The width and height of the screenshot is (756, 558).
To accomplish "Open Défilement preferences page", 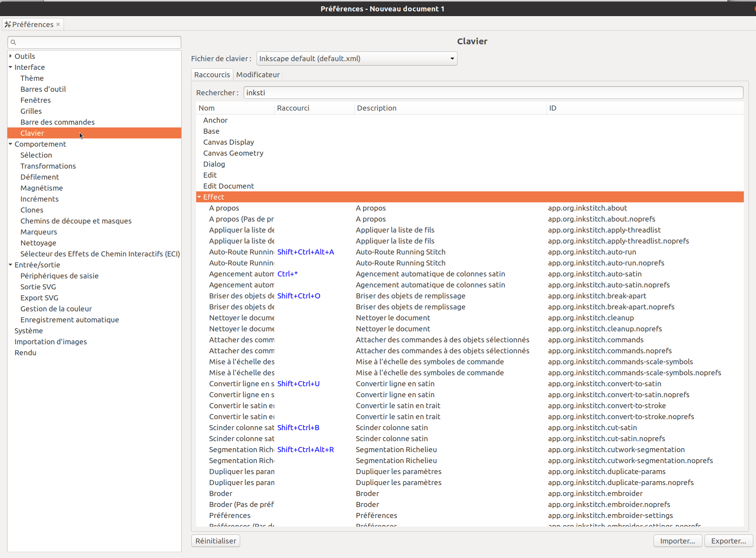I will tap(40, 177).
